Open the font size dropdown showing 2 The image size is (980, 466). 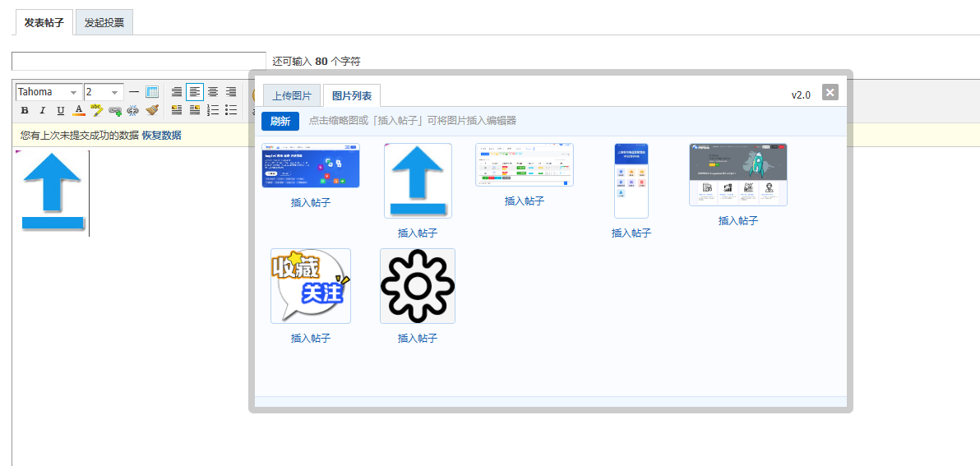click(104, 92)
